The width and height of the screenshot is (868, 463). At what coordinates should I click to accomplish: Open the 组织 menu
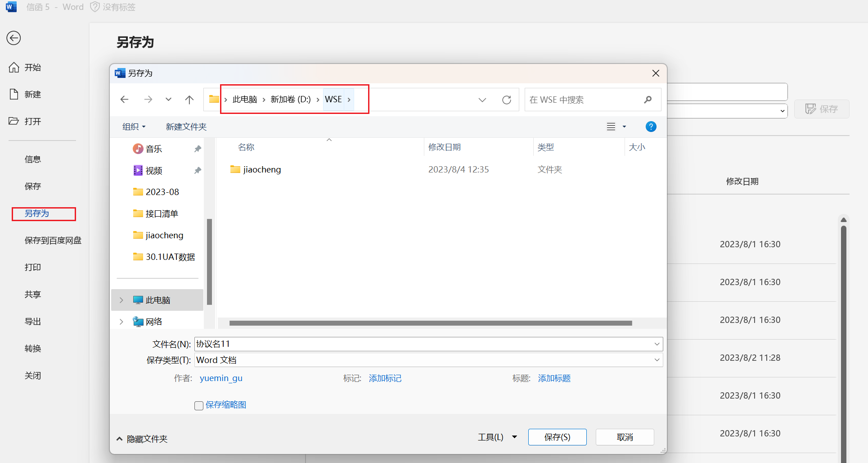point(134,127)
